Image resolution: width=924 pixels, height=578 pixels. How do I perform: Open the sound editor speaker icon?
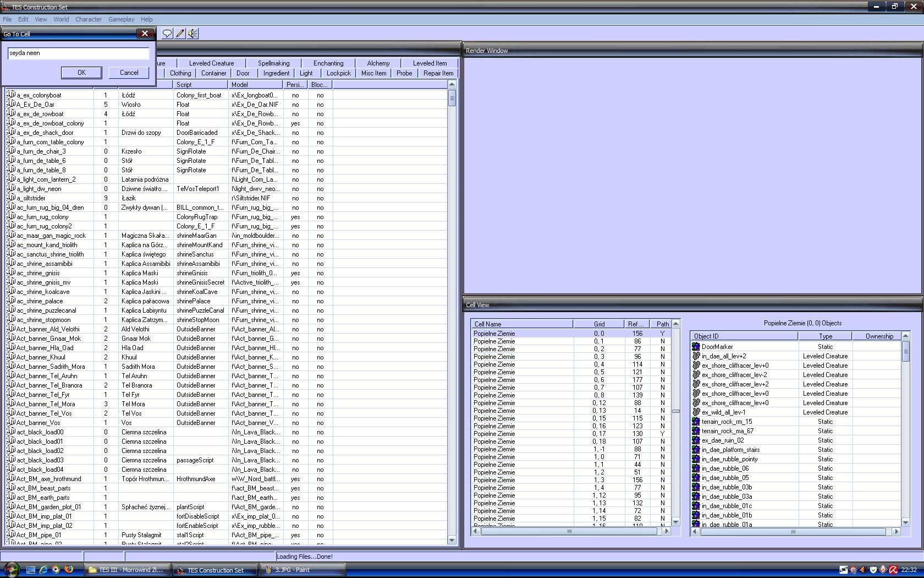(x=193, y=34)
